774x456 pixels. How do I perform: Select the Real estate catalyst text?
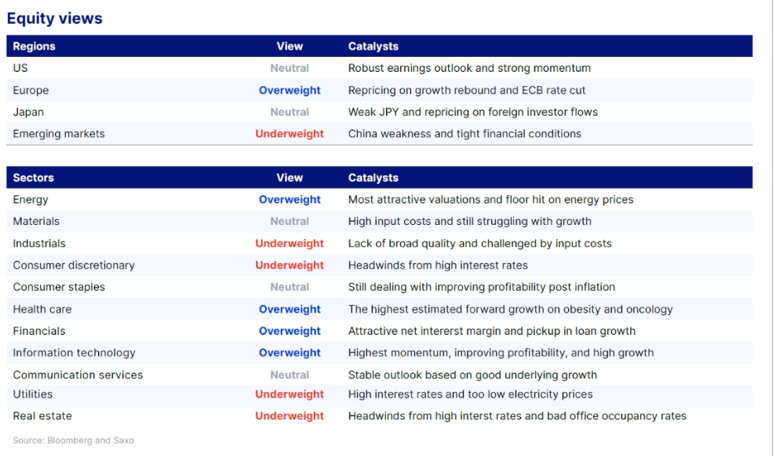[x=517, y=416]
